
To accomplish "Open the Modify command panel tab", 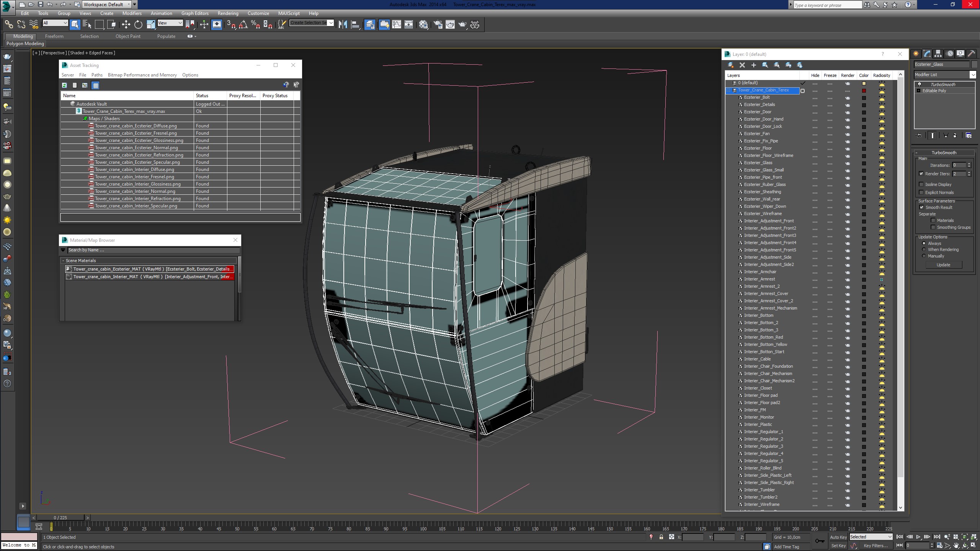I will point(927,54).
